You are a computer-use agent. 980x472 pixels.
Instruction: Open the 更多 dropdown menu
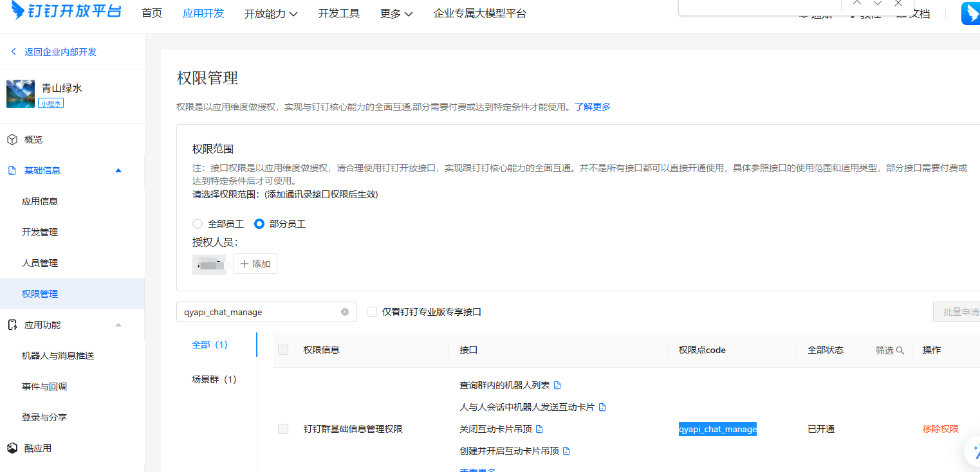click(x=396, y=14)
